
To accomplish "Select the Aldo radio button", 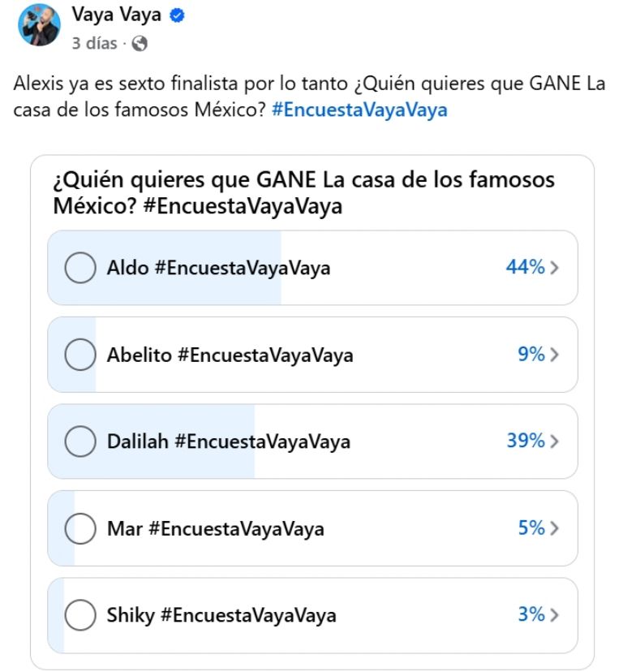I will pyautogui.click(x=79, y=268).
